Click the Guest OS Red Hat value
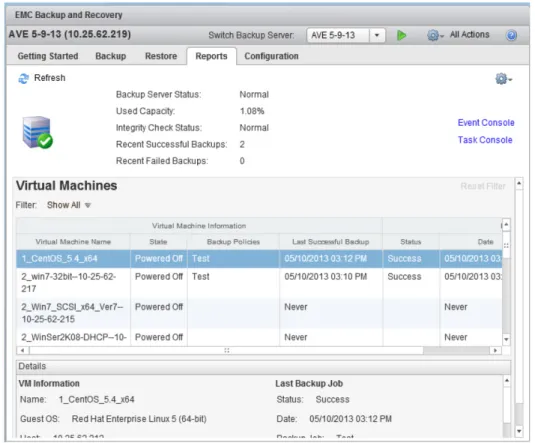Screen dimensions: 535x443 click(139, 419)
